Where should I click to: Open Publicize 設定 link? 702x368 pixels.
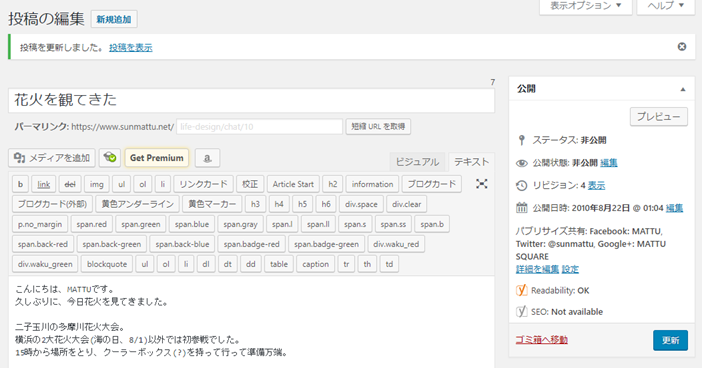pos(570,269)
